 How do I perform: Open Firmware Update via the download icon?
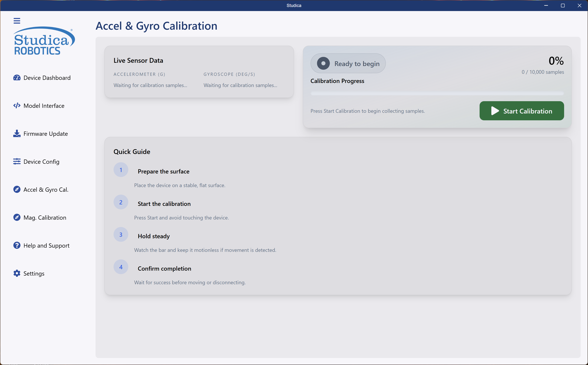click(16, 134)
